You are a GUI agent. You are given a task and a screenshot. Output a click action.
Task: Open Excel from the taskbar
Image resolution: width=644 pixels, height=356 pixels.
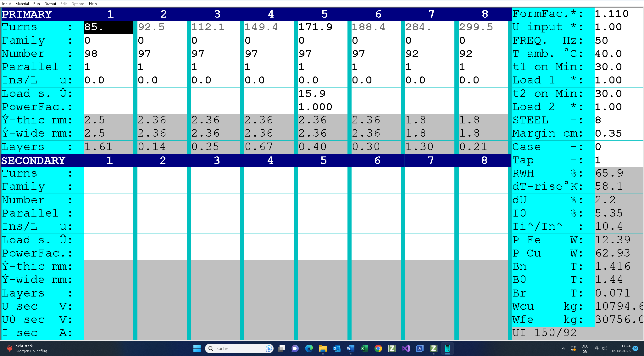[x=364, y=348]
